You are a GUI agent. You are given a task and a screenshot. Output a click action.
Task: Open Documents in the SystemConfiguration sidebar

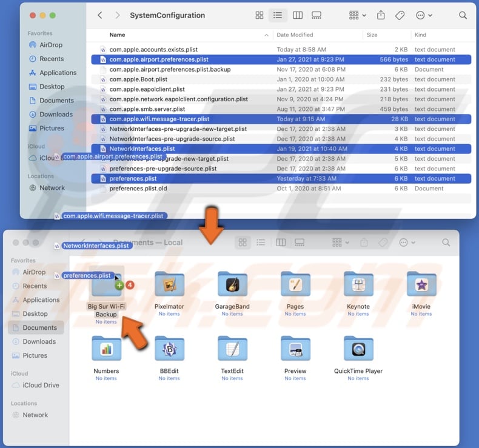pyautogui.click(x=52, y=101)
